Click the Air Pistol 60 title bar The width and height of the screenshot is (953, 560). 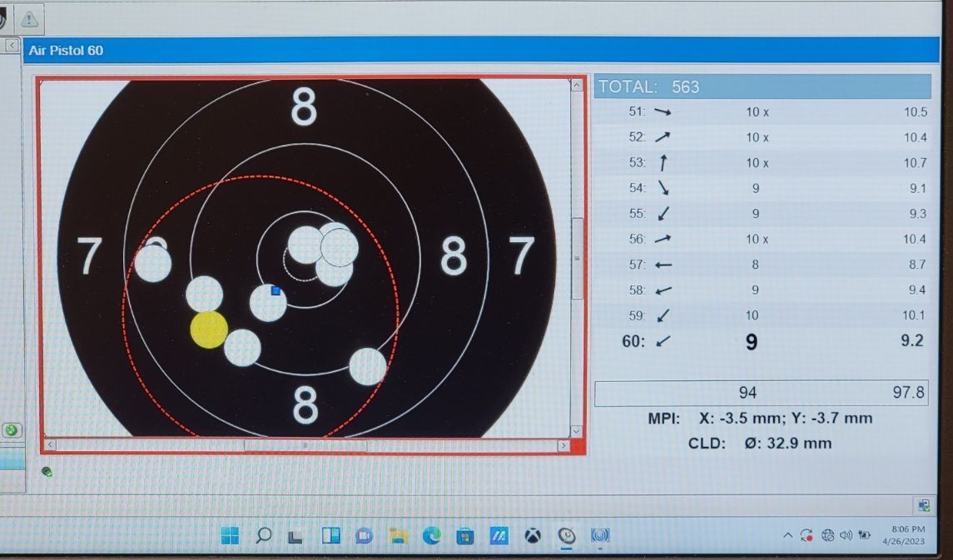pos(481,50)
